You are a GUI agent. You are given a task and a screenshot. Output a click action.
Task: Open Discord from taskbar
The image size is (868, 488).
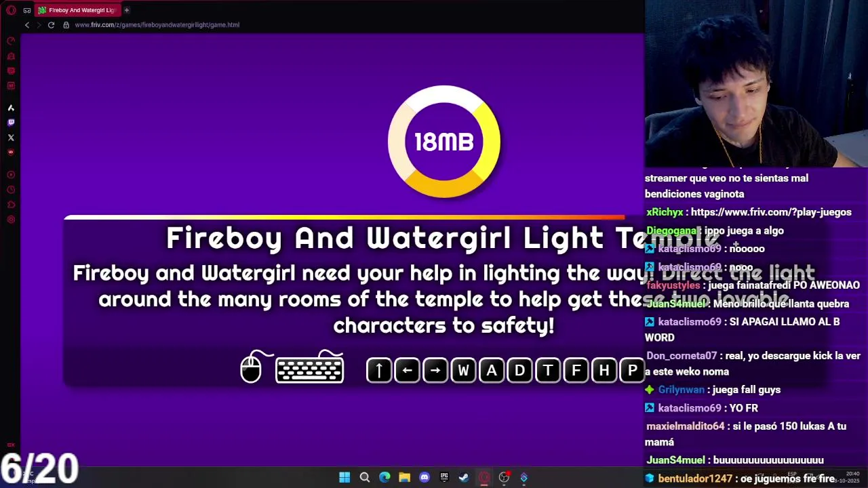pyautogui.click(x=425, y=477)
